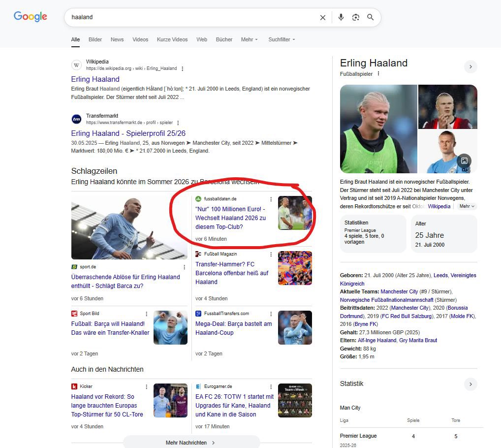This screenshot has height=448, width=501.
Task: Switch to the Kurze Videos tab
Action: (172, 39)
